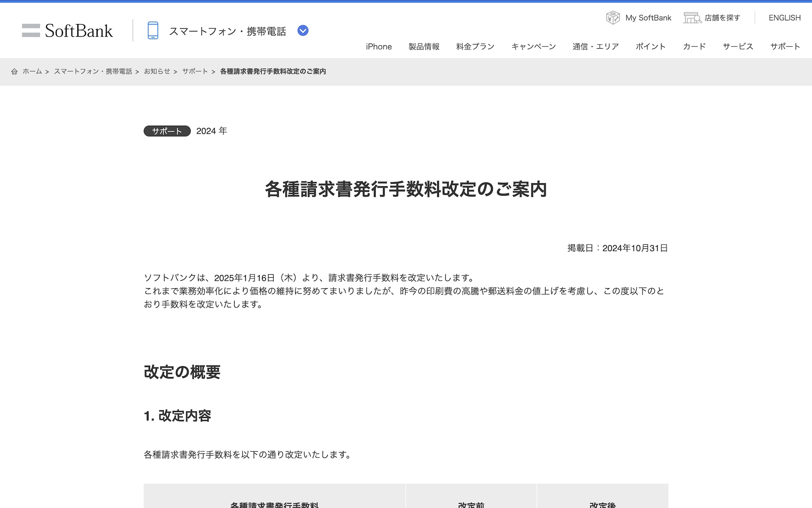Click サポート link in breadcrumb
Image resolution: width=812 pixels, height=508 pixels.
click(x=195, y=72)
